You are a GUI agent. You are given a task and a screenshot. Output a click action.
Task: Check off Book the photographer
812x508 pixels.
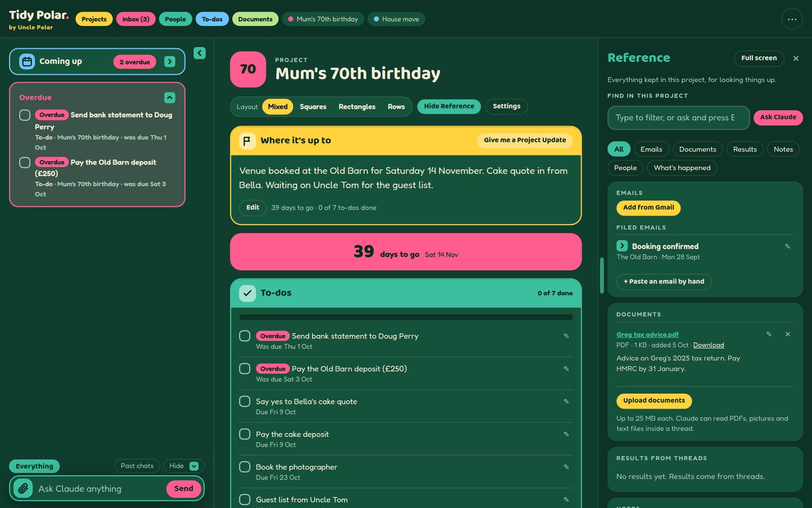pos(245,467)
